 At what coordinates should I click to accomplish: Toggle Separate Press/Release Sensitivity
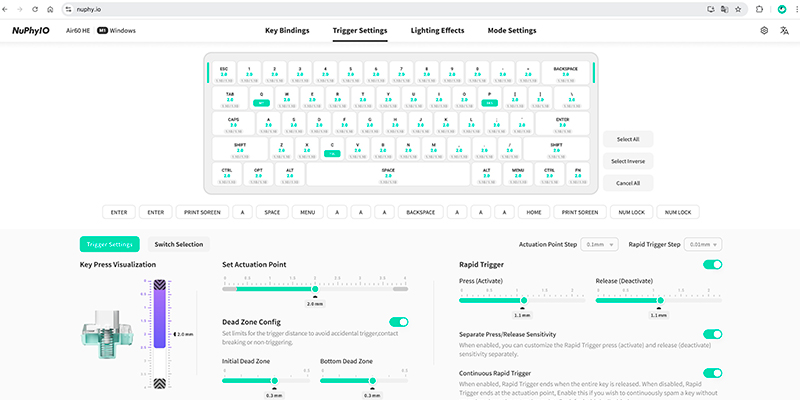712,334
